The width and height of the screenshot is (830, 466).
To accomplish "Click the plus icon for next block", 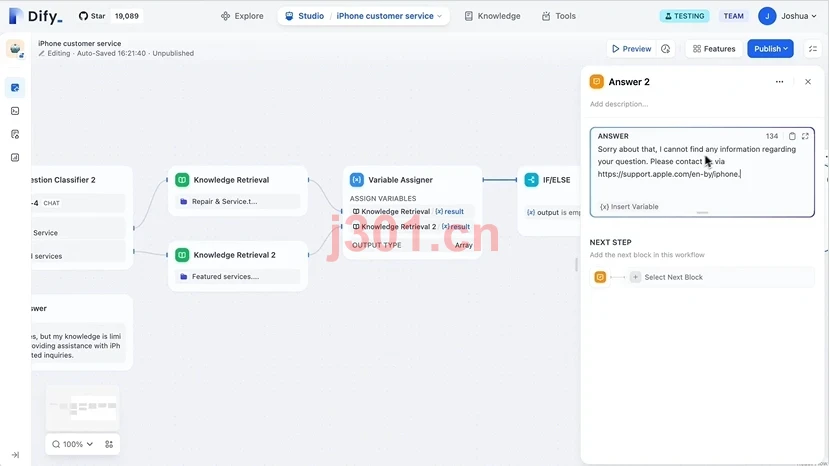I will (x=635, y=277).
